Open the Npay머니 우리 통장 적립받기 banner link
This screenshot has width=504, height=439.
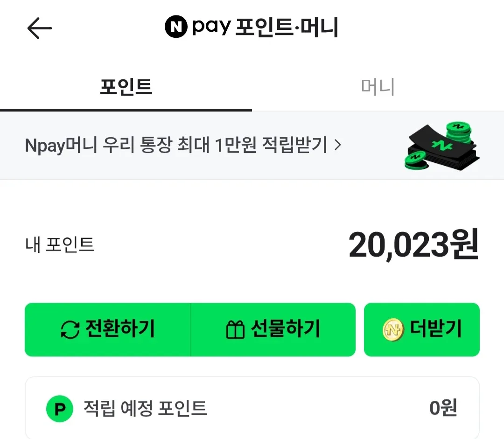(x=176, y=146)
